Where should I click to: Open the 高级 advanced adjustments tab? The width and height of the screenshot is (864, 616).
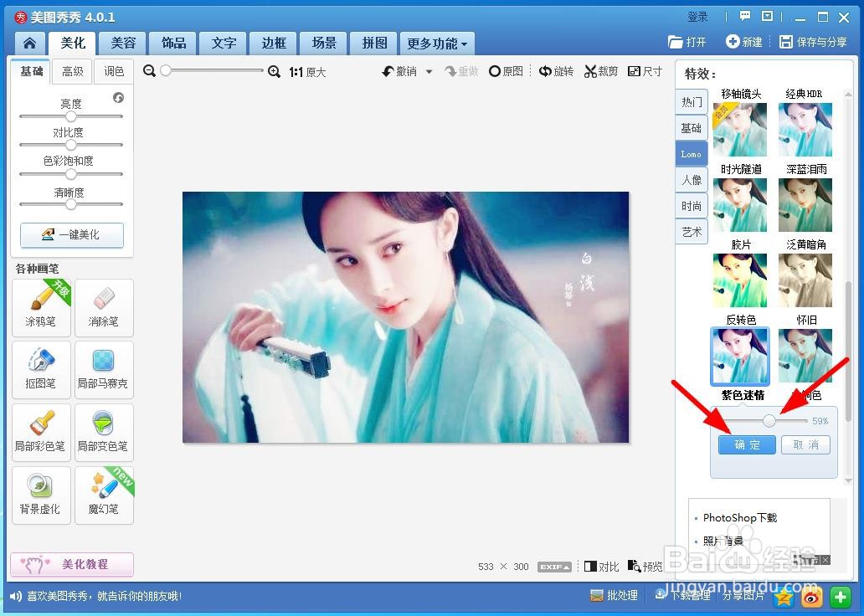(73, 72)
